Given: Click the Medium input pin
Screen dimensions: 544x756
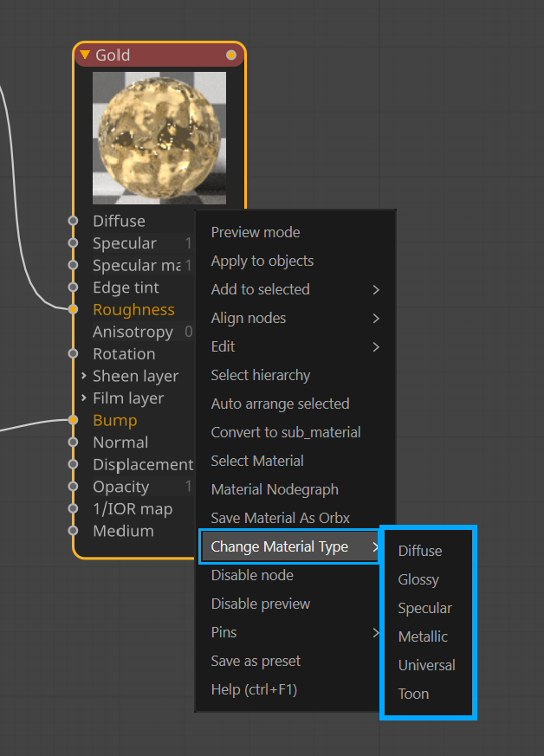Looking at the screenshot, I should 74,531.
